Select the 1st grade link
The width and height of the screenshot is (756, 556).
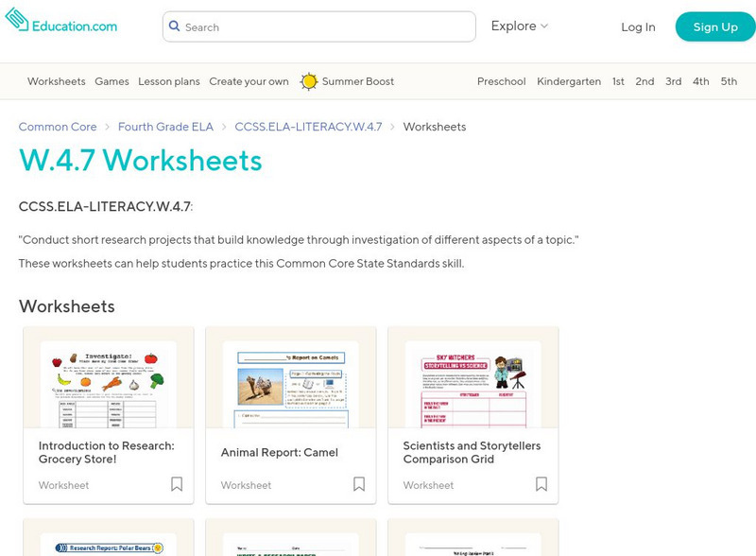[x=618, y=81]
